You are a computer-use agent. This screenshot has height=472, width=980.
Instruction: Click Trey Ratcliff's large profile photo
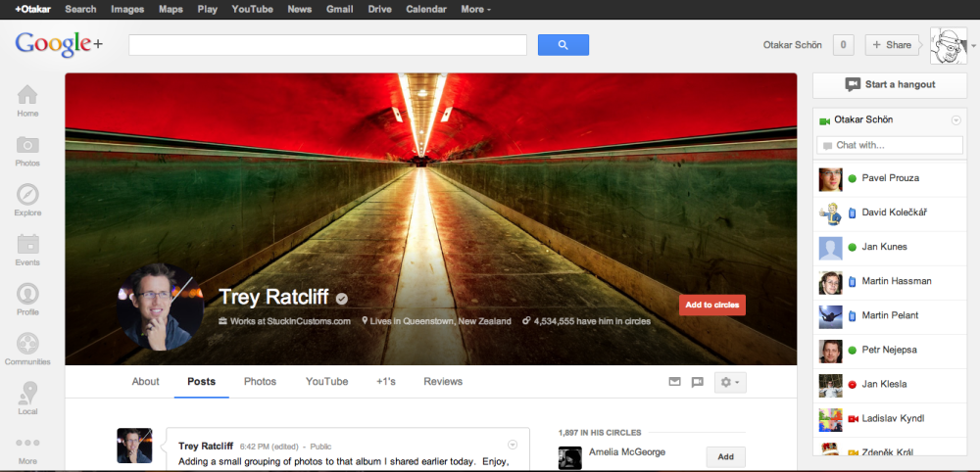coord(160,306)
